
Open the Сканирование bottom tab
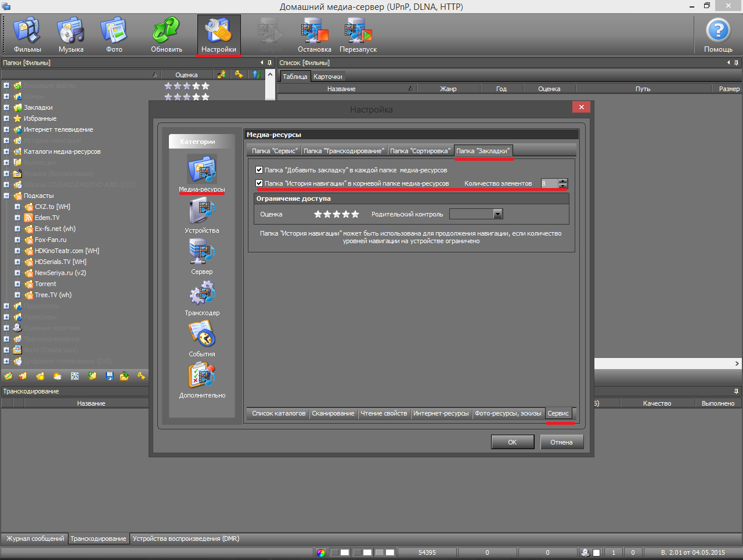click(x=333, y=413)
